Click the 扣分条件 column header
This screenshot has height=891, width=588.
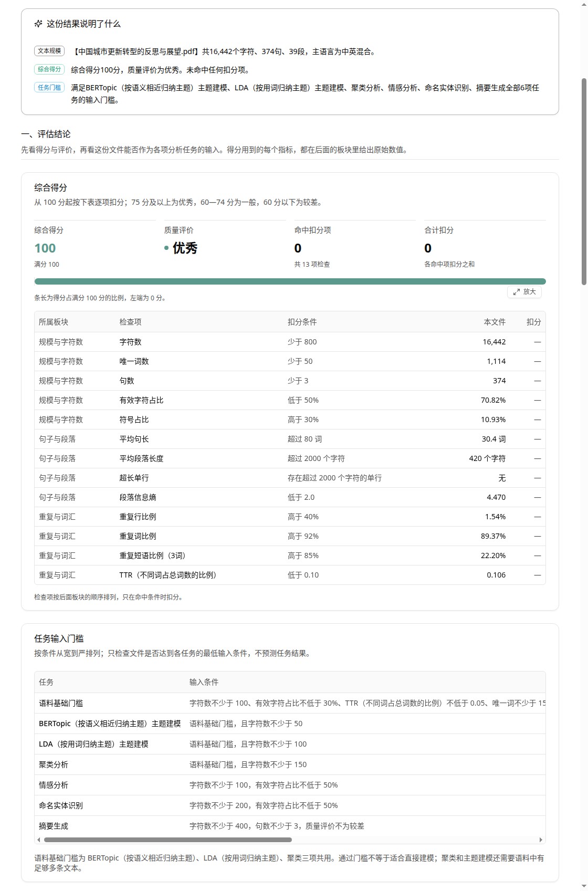(x=302, y=322)
